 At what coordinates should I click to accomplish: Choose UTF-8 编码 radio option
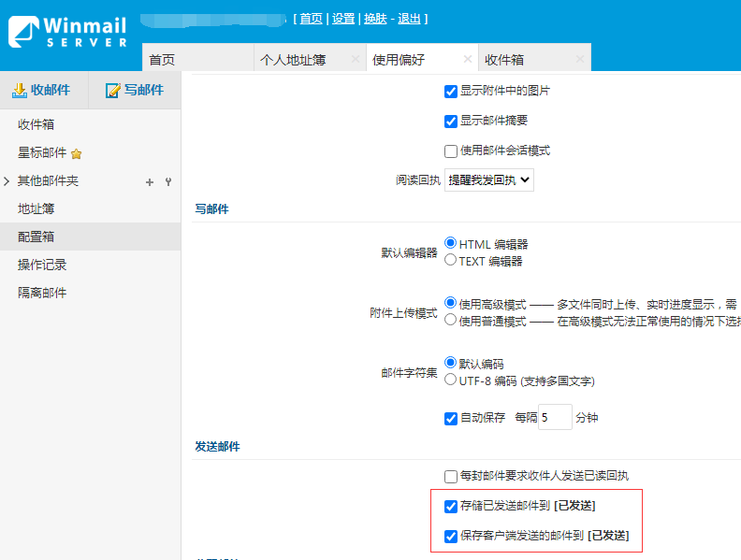[451, 380]
